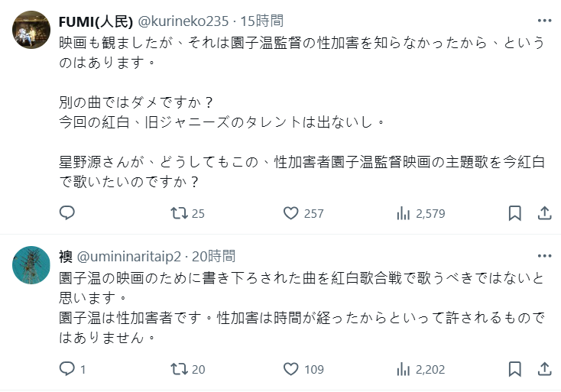Open more options for 襖's tweet
Viewport: 561px width, 392px height.
tap(544, 255)
